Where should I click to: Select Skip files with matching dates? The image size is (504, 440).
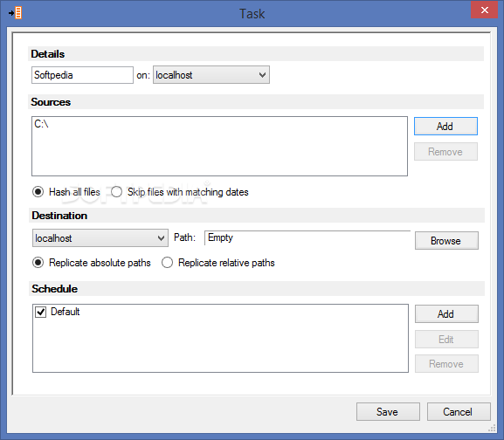click(180, 192)
